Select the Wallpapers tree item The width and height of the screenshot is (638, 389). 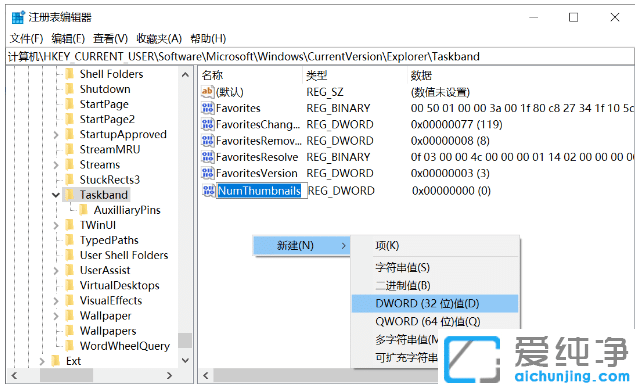tap(108, 331)
